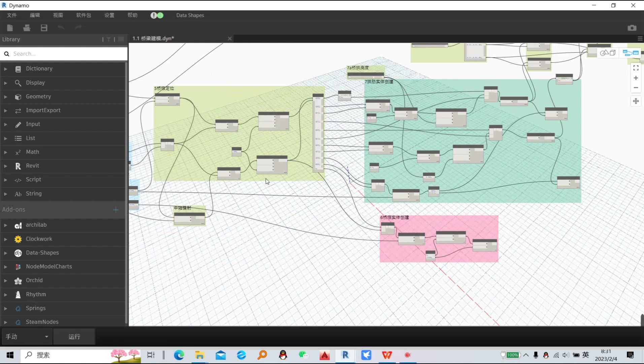Select the 7a桥拱高度 group title

(358, 68)
